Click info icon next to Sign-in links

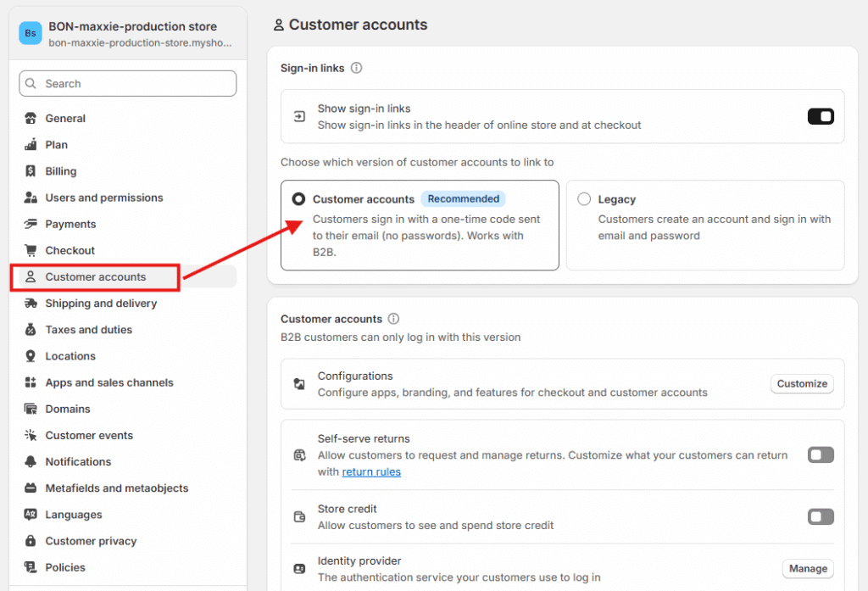(357, 68)
